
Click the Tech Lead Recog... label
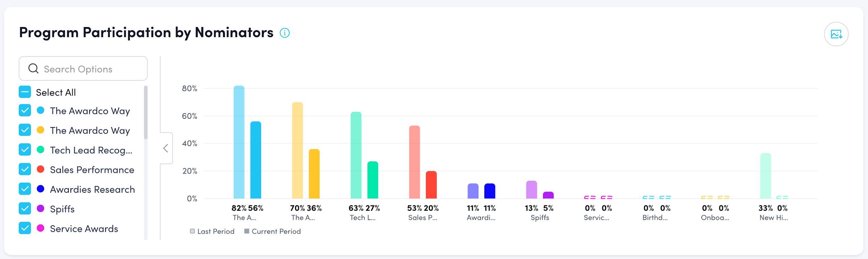coord(91,150)
